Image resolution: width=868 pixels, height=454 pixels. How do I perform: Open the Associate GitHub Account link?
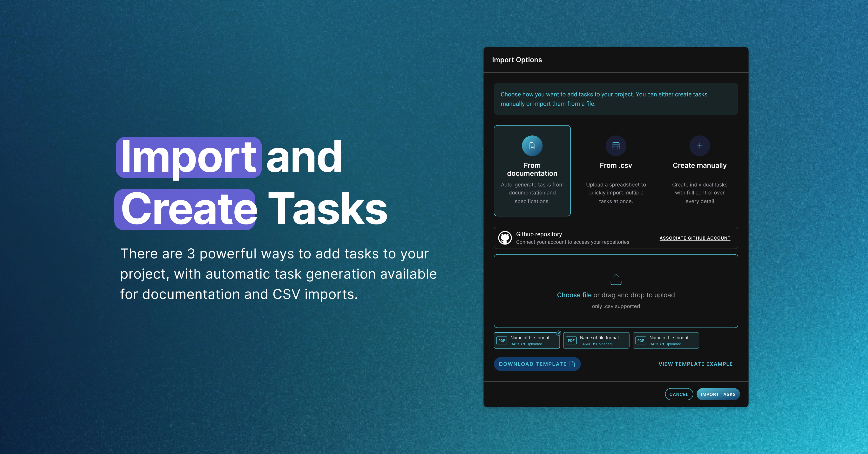coord(695,238)
